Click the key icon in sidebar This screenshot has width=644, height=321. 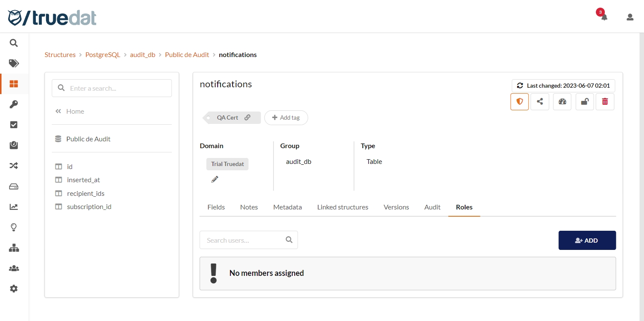(x=14, y=104)
